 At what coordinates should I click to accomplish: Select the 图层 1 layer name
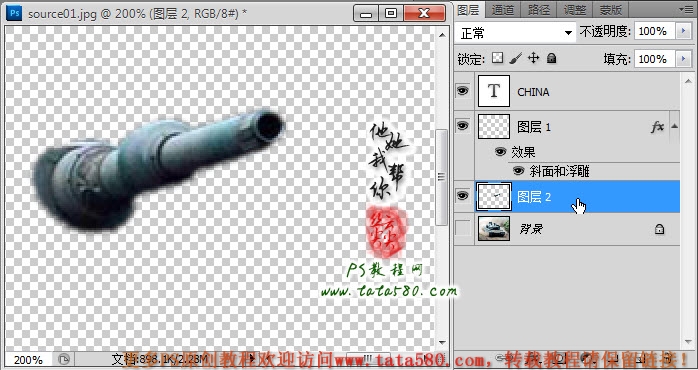point(534,127)
